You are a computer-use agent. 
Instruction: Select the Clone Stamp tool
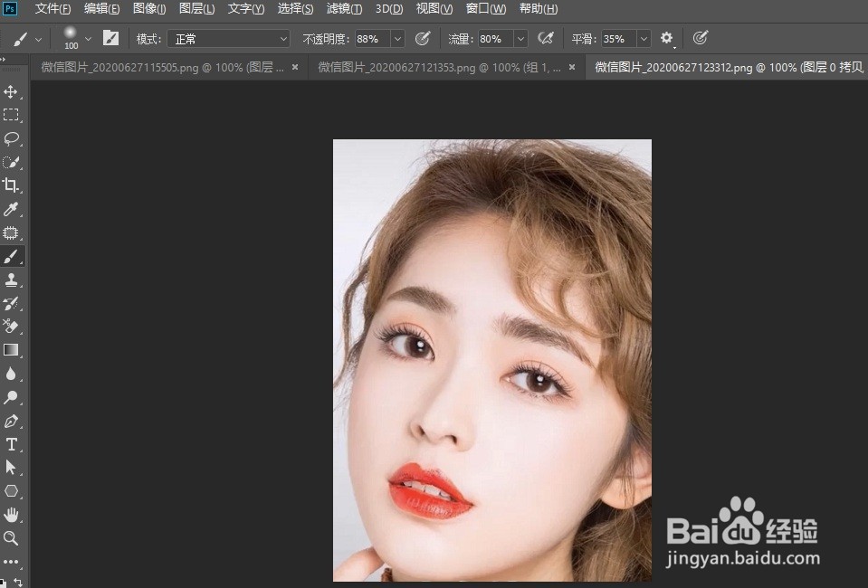pyautogui.click(x=11, y=280)
